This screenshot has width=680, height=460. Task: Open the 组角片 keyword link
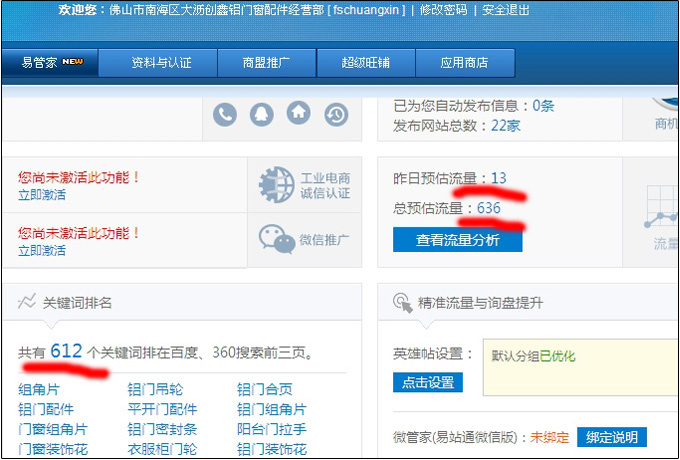(38, 390)
